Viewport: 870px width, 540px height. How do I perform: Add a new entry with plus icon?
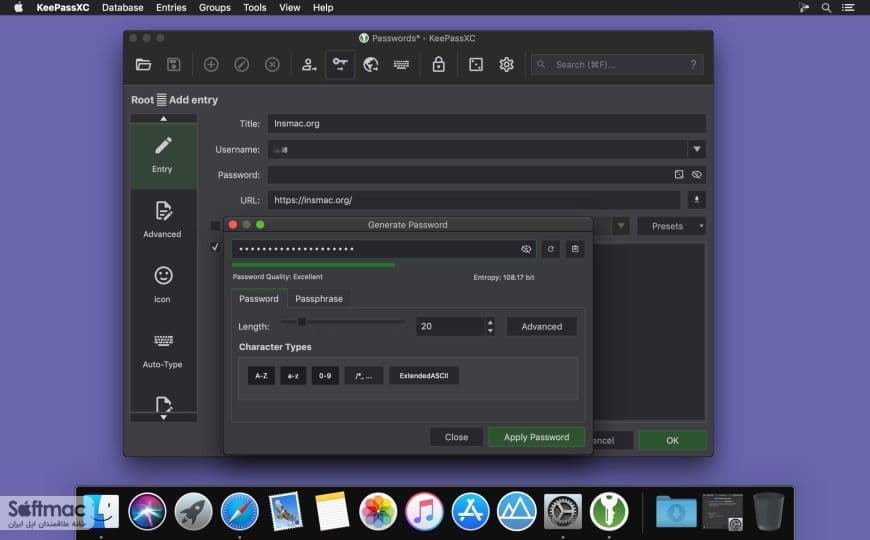click(211, 64)
